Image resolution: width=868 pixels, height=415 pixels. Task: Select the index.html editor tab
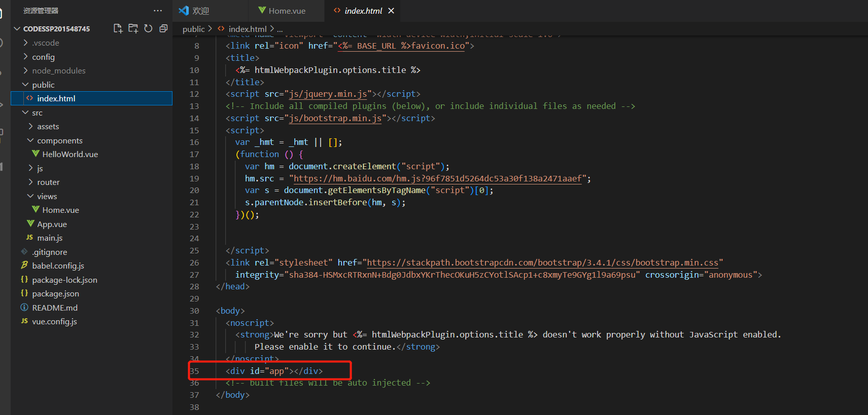pyautogui.click(x=362, y=11)
